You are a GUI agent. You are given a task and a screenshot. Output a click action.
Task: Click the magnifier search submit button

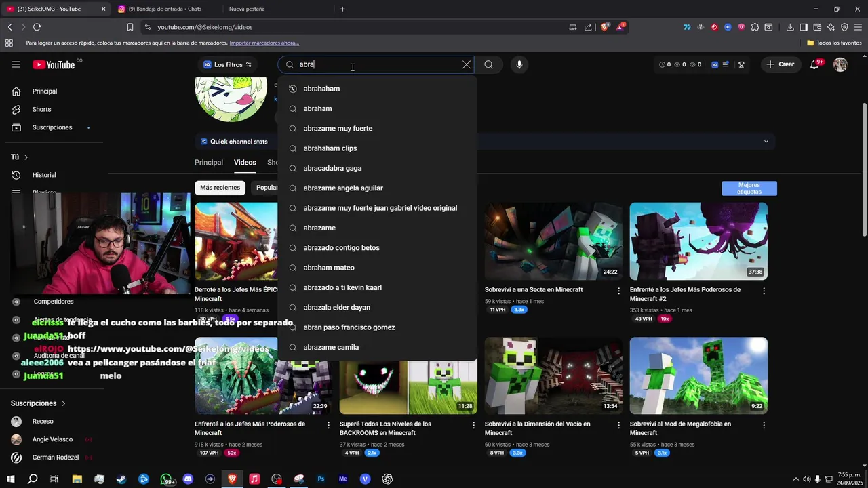pyautogui.click(x=488, y=64)
